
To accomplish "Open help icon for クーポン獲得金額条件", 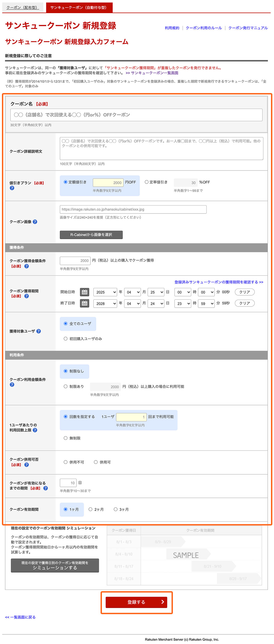I will (27, 266).
